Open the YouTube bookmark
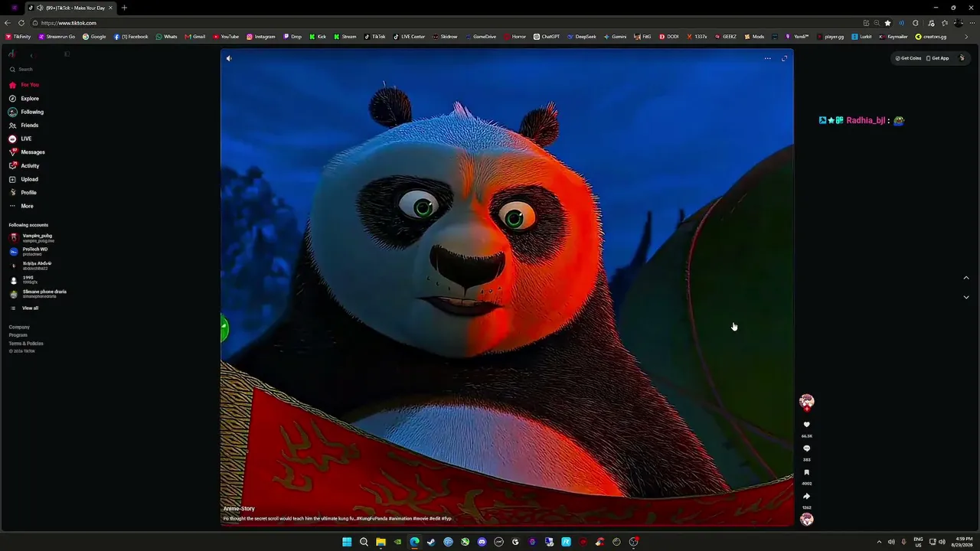The image size is (980, 551). coord(226,37)
